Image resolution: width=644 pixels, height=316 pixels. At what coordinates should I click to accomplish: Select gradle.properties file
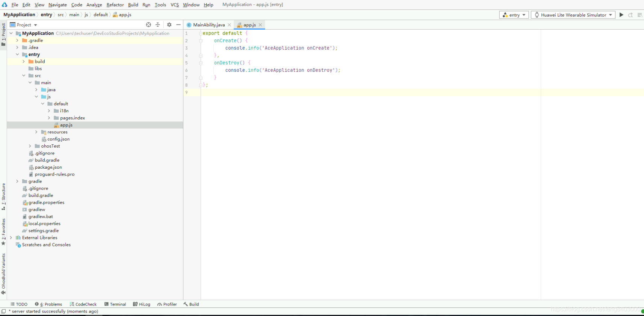click(x=46, y=203)
